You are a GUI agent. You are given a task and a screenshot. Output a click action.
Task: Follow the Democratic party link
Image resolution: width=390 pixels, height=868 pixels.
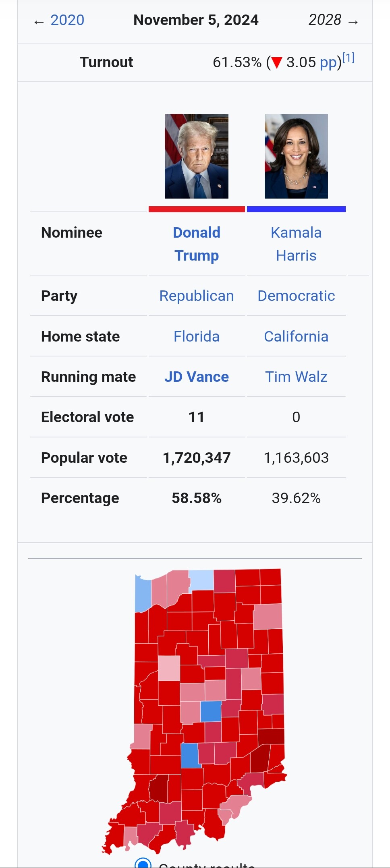(x=296, y=296)
